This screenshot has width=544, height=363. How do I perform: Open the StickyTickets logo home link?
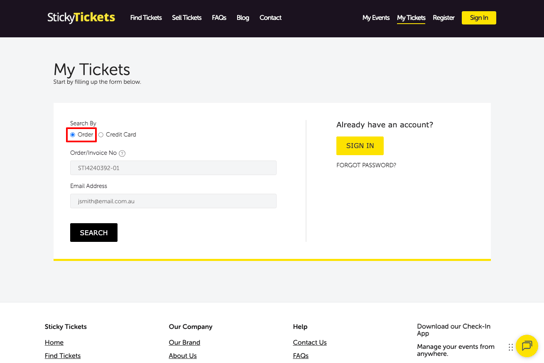[x=81, y=17]
